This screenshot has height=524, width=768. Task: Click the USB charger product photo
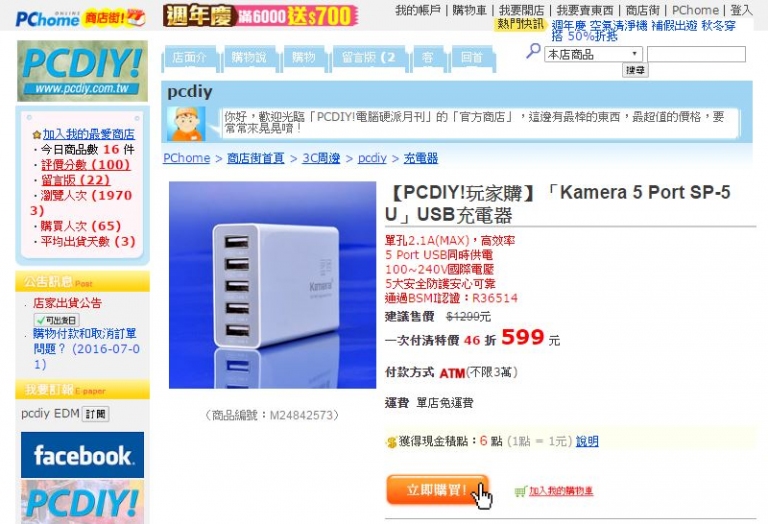pos(272,285)
